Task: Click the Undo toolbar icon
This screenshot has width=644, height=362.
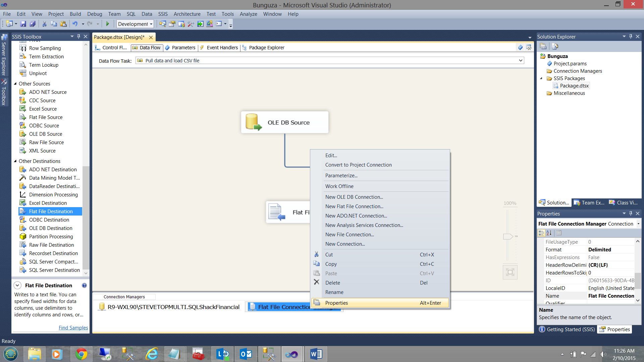Action: tap(75, 24)
